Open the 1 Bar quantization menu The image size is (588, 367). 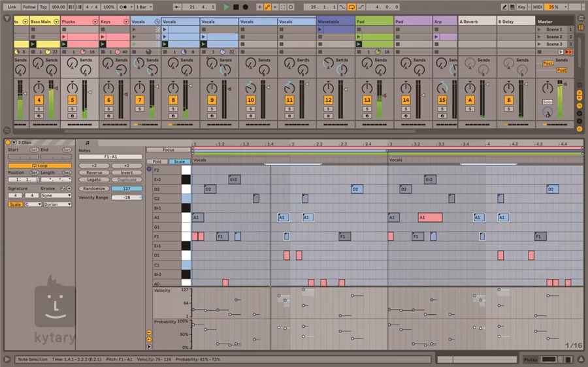[x=142, y=7]
